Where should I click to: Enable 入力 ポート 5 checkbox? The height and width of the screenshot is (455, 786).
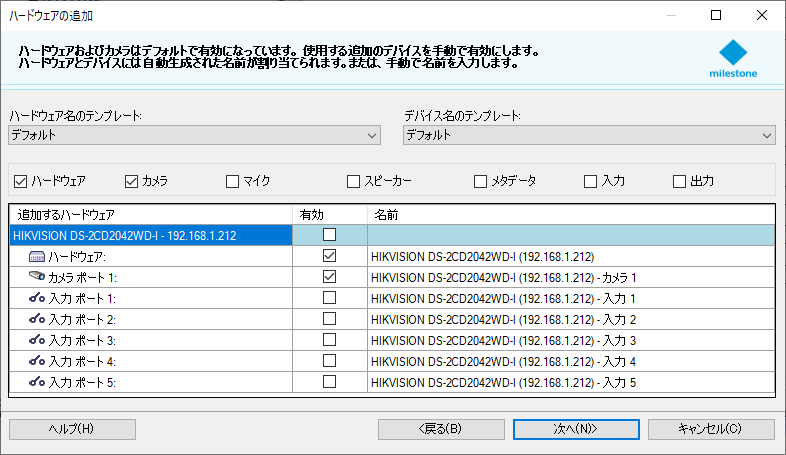pos(329,382)
